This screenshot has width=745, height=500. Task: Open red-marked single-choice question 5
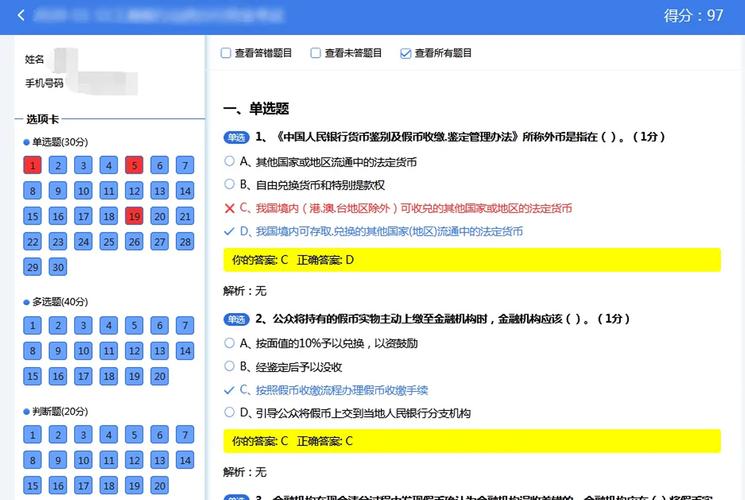point(134,165)
